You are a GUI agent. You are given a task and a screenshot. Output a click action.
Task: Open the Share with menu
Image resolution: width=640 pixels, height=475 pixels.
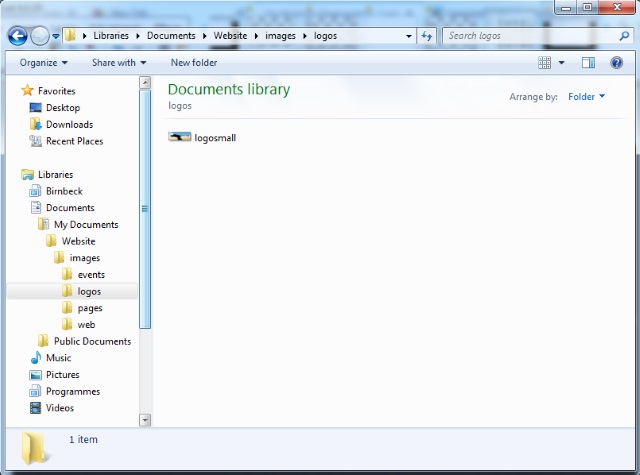pyautogui.click(x=118, y=63)
